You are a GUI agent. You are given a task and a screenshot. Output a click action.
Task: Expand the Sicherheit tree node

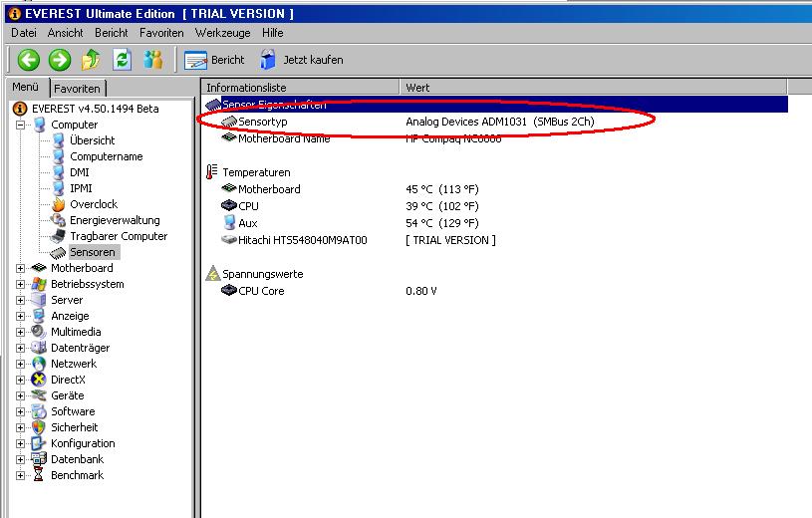tap(20, 428)
